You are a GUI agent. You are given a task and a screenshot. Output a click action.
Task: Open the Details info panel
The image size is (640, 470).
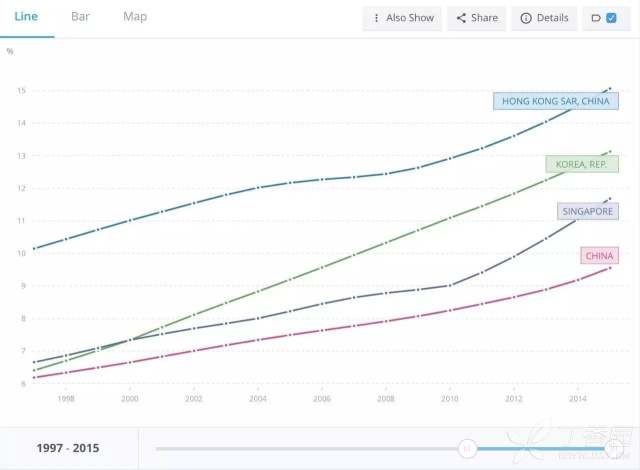point(544,18)
